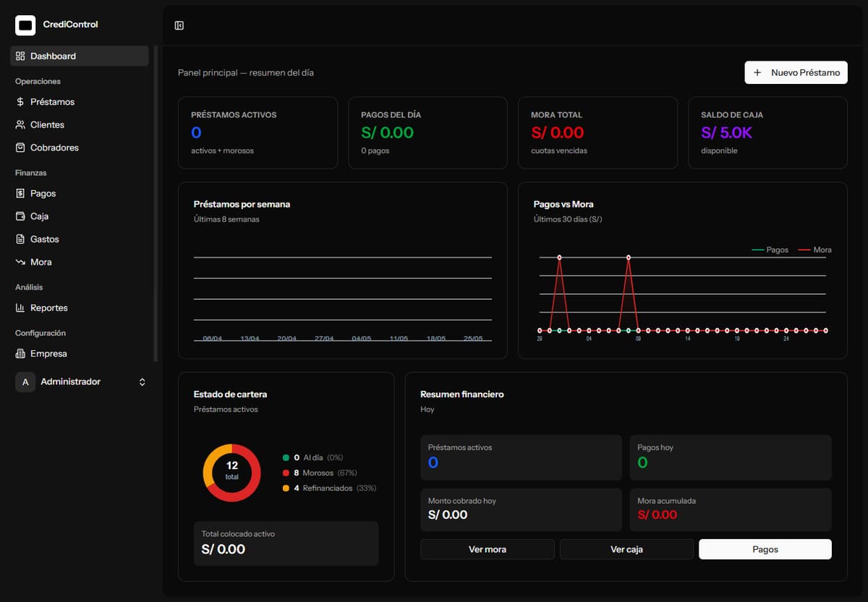Click the Empresa building icon
The image size is (868, 602).
click(20, 354)
